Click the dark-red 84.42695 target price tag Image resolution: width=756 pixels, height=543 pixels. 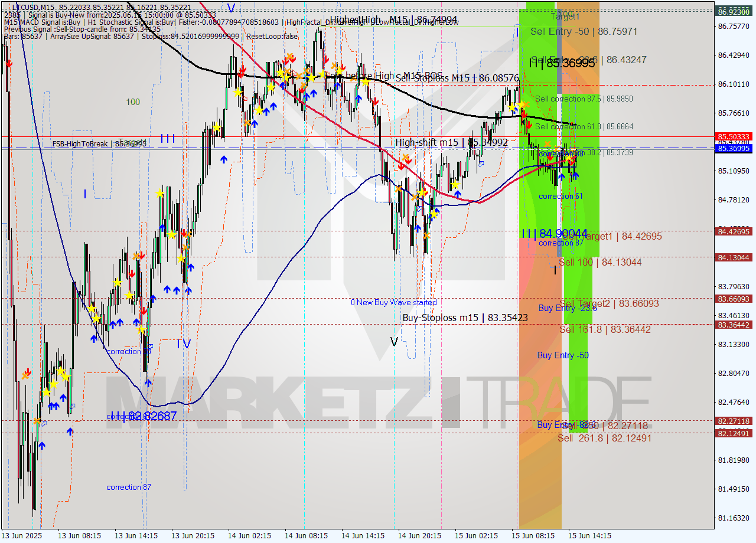coord(734,233)
